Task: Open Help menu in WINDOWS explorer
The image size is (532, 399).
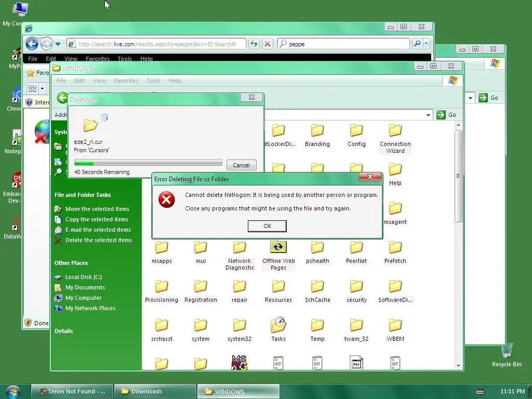Action: [175, 81]
